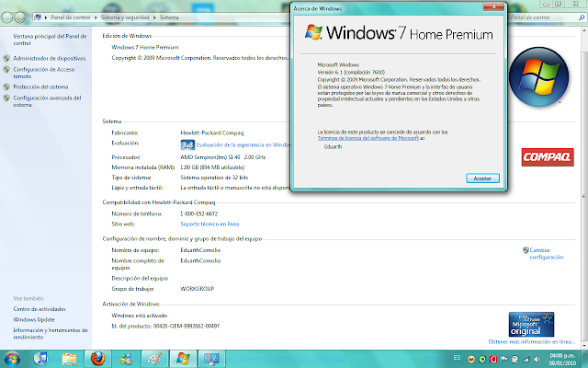
Task: Click the power/battery tray icon
Action: [514, 360]
